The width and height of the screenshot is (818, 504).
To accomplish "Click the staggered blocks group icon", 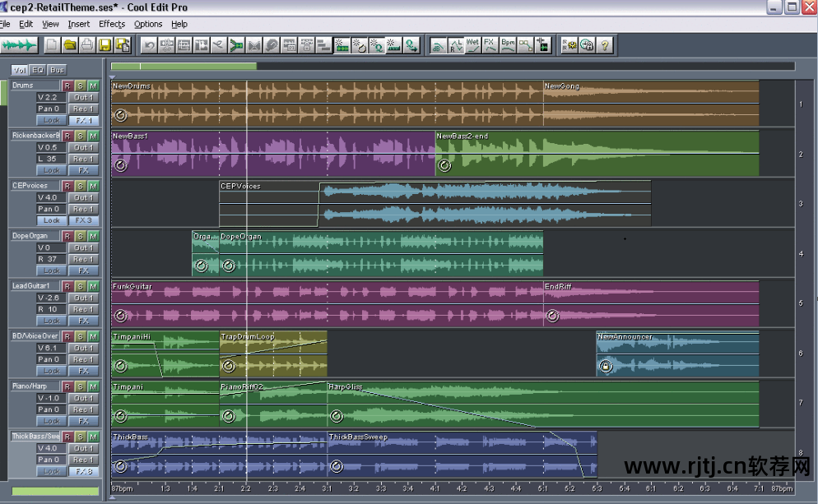I will [x=324, y=46].
